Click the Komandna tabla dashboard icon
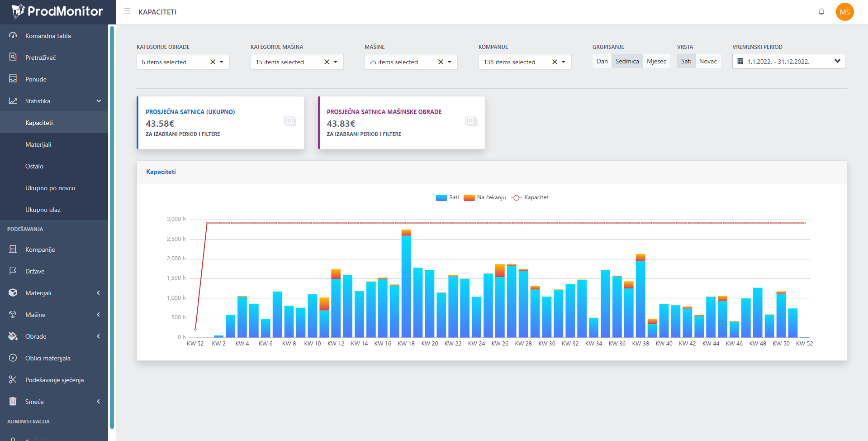 click(13, 36)
